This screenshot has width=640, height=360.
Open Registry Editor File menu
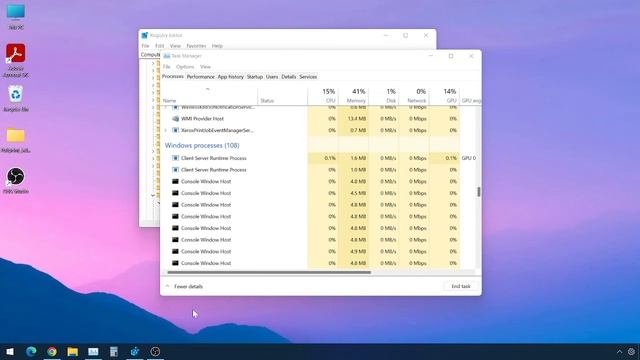[145, 46]
